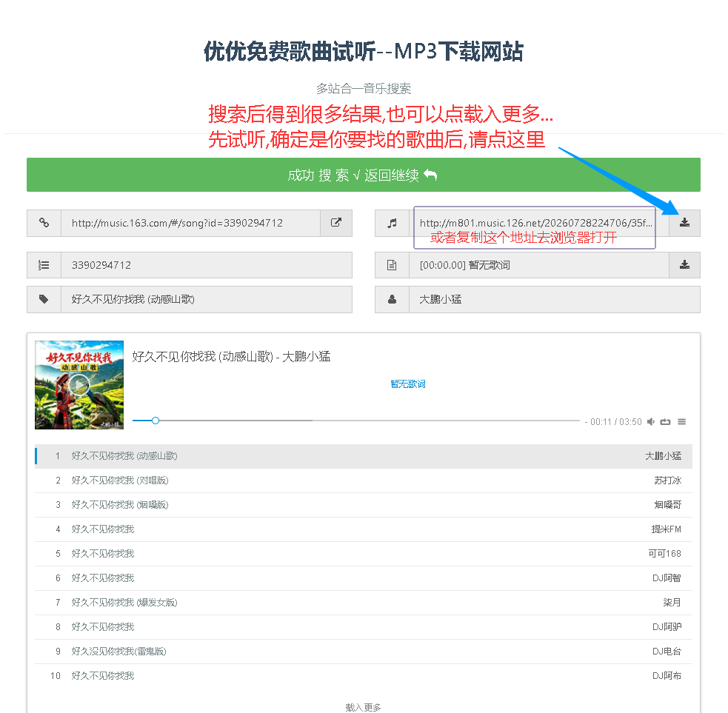Click the time display 00:11 / 03:50
This screenshot has height=713, width=728.
coord(615,421)
